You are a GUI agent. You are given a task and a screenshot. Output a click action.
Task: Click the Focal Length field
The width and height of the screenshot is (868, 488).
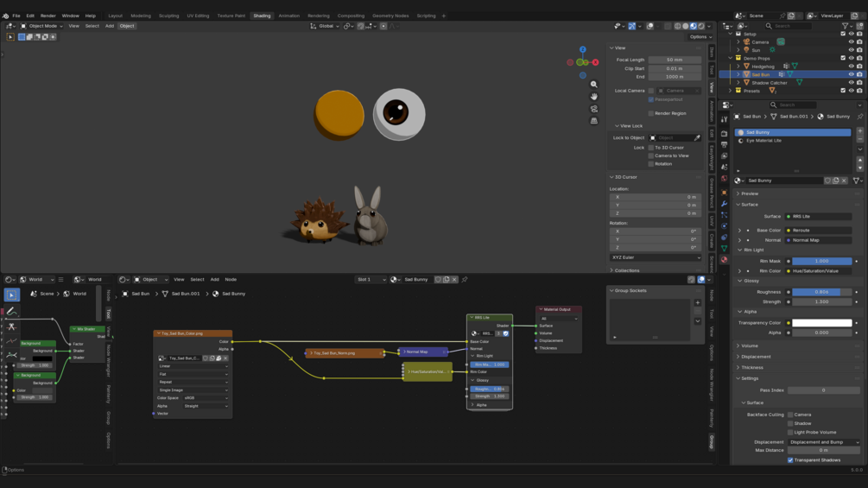coord(675,60)
